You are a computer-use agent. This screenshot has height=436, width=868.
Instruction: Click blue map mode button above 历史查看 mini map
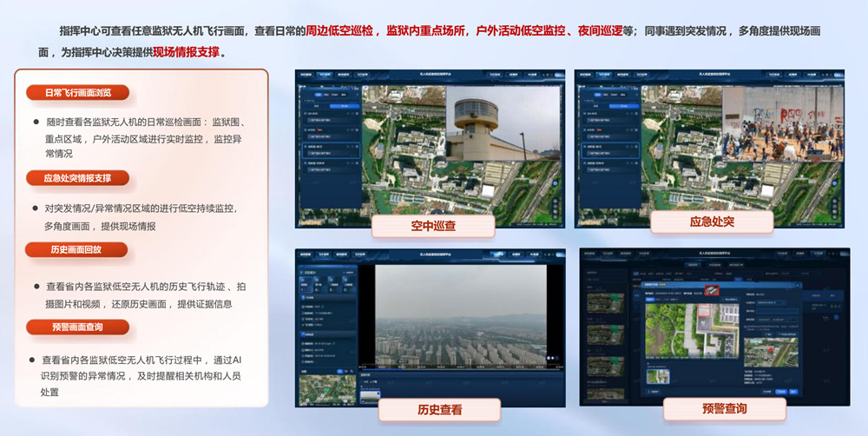click(x=340, y=372)
